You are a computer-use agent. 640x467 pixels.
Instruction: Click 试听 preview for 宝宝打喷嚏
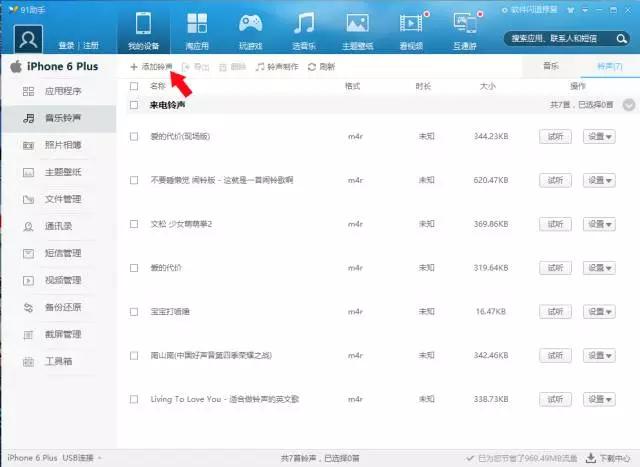coord(555,312)
